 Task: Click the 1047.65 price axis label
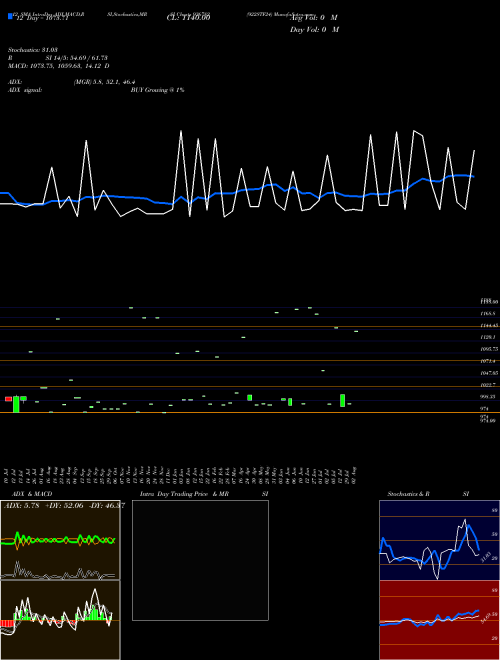click(x=489, y=373)
